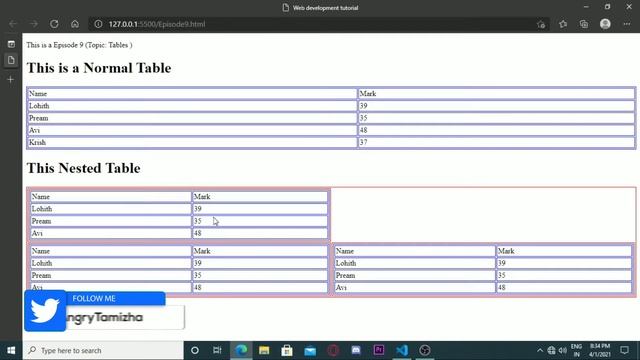Screen dimensions: 640x360
Task: Click 'Mark' header cell in normal table
Action: click(496, 93)
